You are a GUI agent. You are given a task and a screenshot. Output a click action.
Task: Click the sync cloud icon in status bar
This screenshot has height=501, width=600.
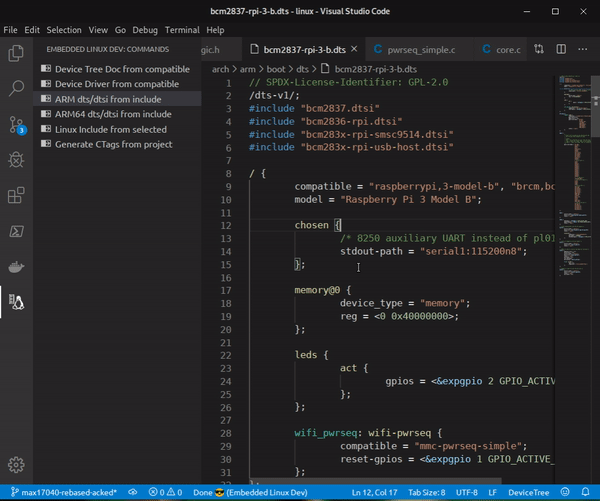pos(132,492)
